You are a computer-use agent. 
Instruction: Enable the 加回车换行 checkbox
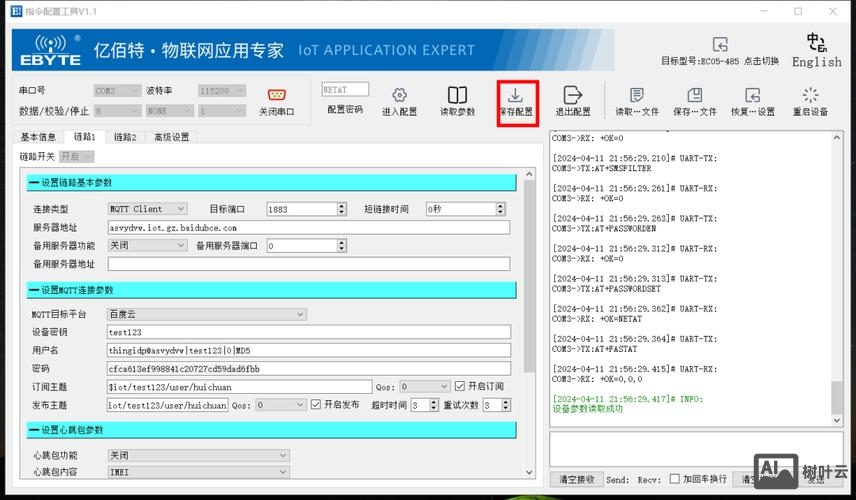coord(675,479)
